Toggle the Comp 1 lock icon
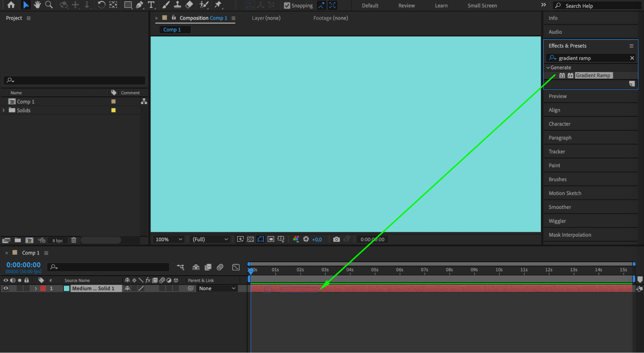Image resolution: width=644 pixels, height=353 pixels. click(x=174, y=18)
